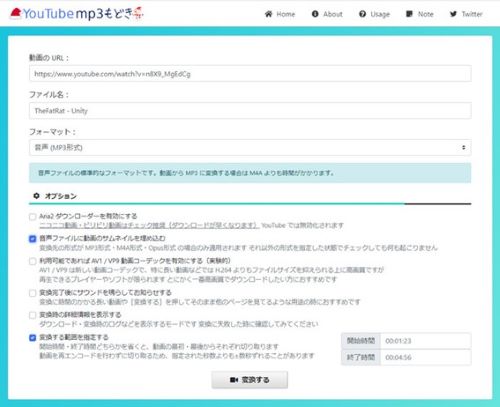Enable show detailed conversion info checkbox
The width and height of the screenshot is (500, 407).
[x=32, y=315]
